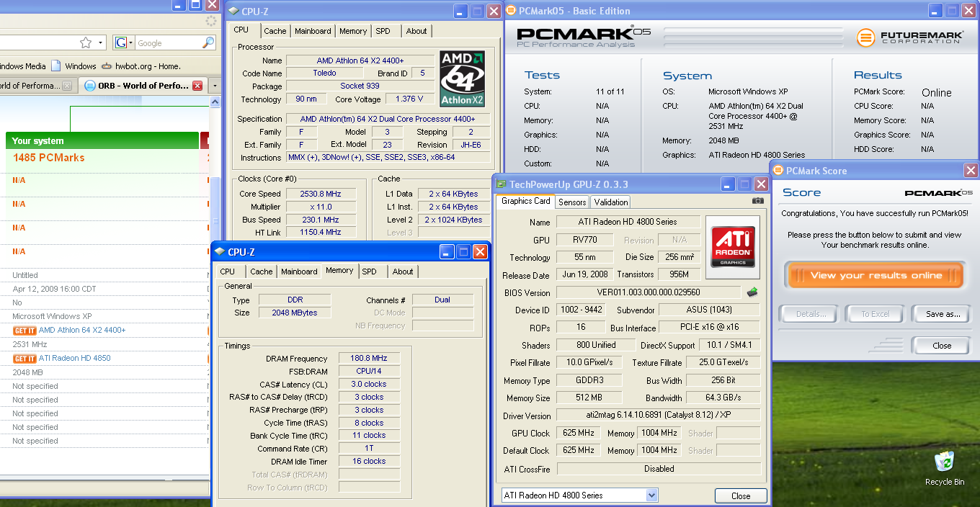
Task: Click the GPU-Z title bar icon
Action: tap(501, 184)
